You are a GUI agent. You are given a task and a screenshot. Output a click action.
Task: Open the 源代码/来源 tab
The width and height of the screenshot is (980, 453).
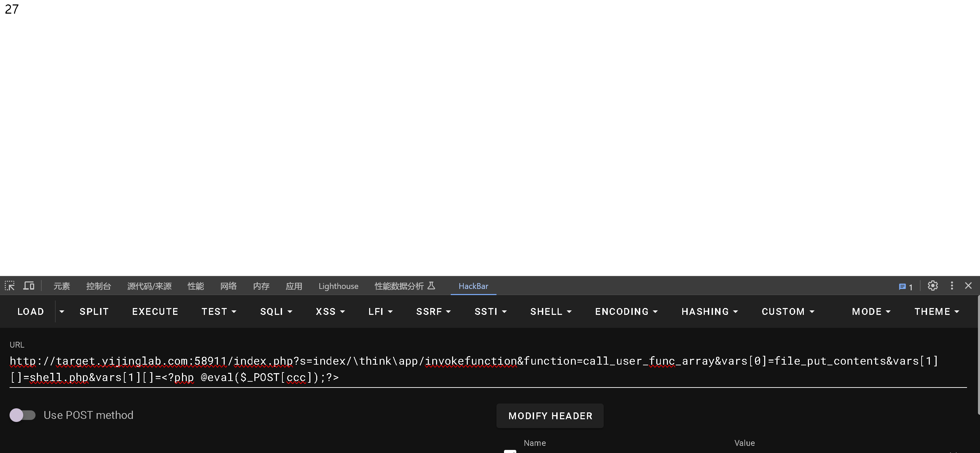(x=149, y=286)
